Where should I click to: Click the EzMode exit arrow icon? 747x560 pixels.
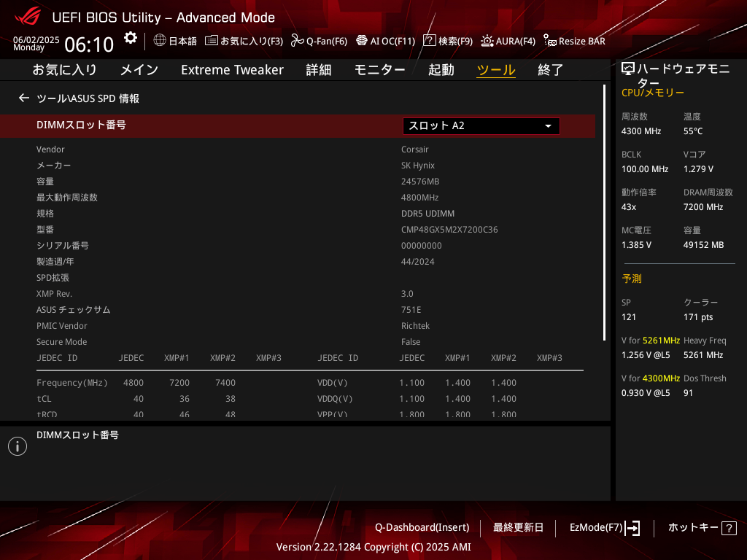click(x=632, y=528)
